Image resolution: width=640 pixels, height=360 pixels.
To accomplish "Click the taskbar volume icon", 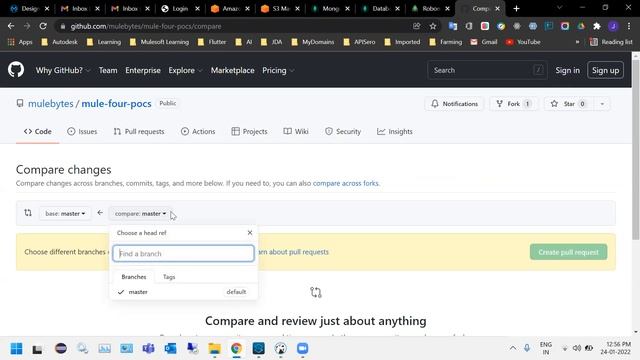I will [577, 348].
